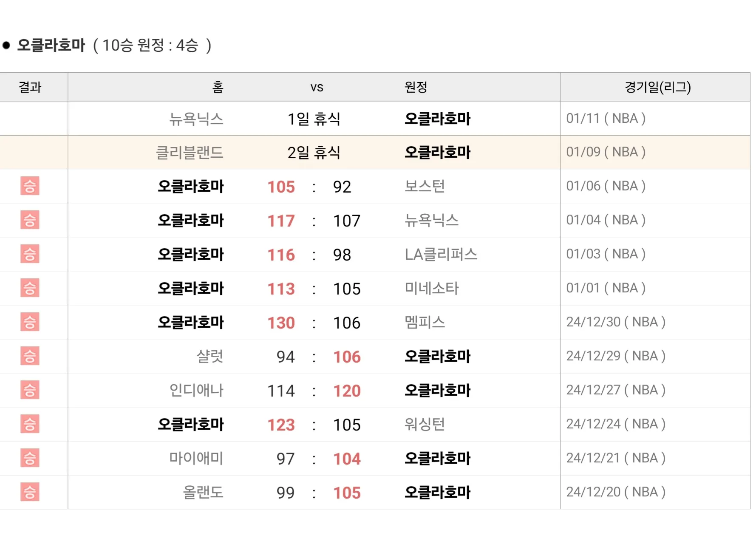Click date 01/06 ( NBA )
The width and height of the screenshot is (756, 544).
tap(606, 186)
